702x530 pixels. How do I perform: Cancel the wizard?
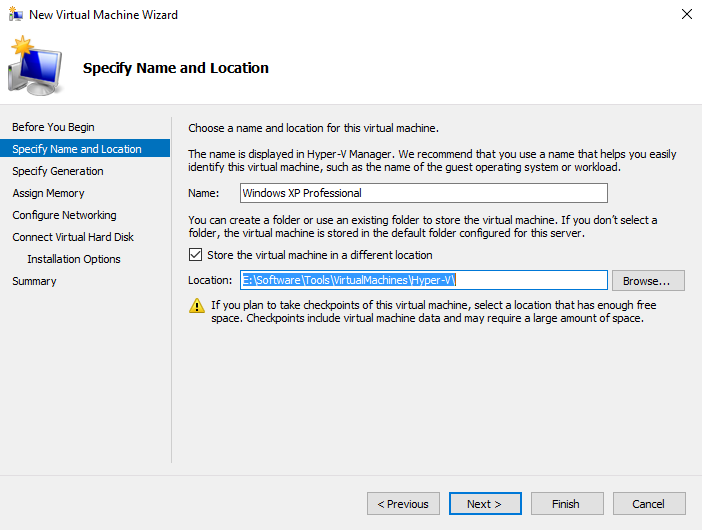pos(649,504)
